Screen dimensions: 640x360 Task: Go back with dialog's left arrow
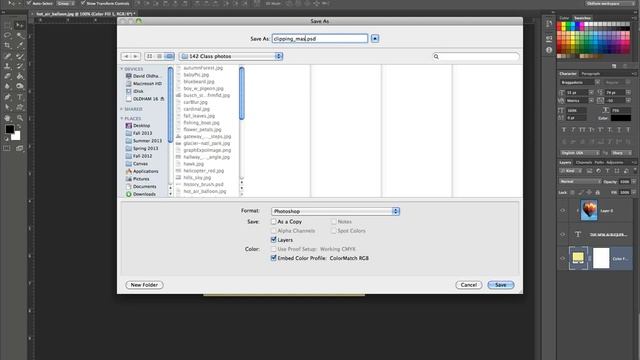click(126, 56)
